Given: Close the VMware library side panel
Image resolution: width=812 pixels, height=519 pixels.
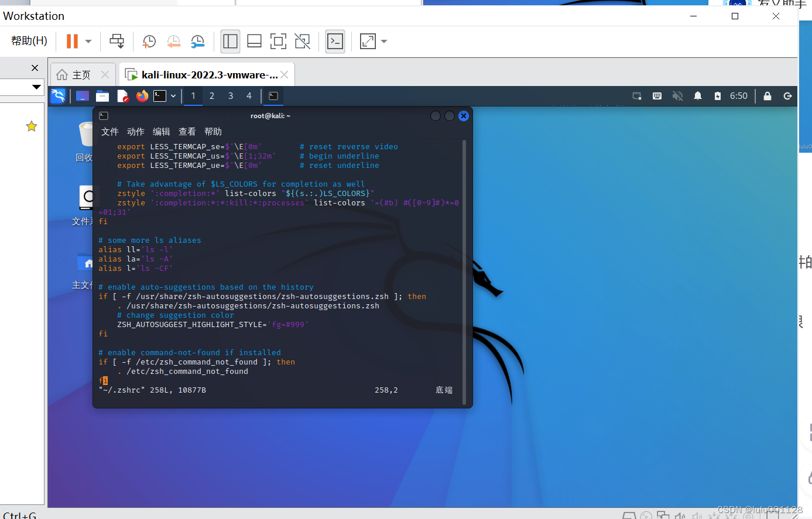Looking at the screenshot, I should pyautogui.click(x=35, y=68).
